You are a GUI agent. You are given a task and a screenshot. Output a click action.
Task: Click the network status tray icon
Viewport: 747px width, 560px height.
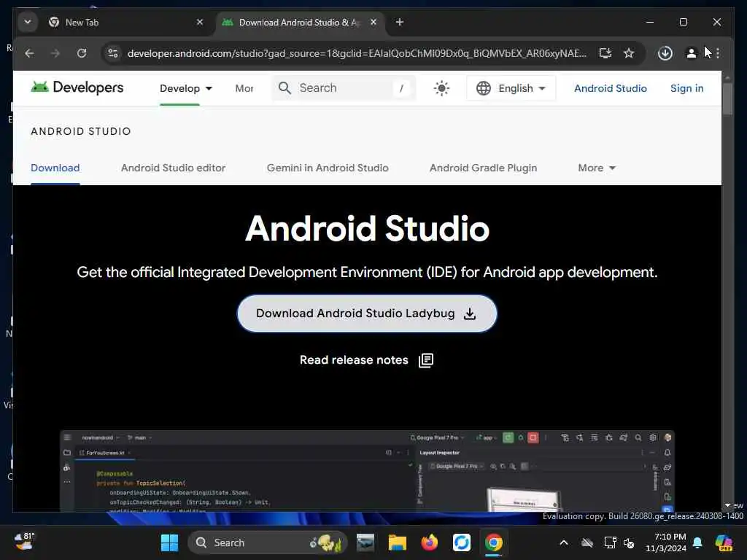pos(610,542)
